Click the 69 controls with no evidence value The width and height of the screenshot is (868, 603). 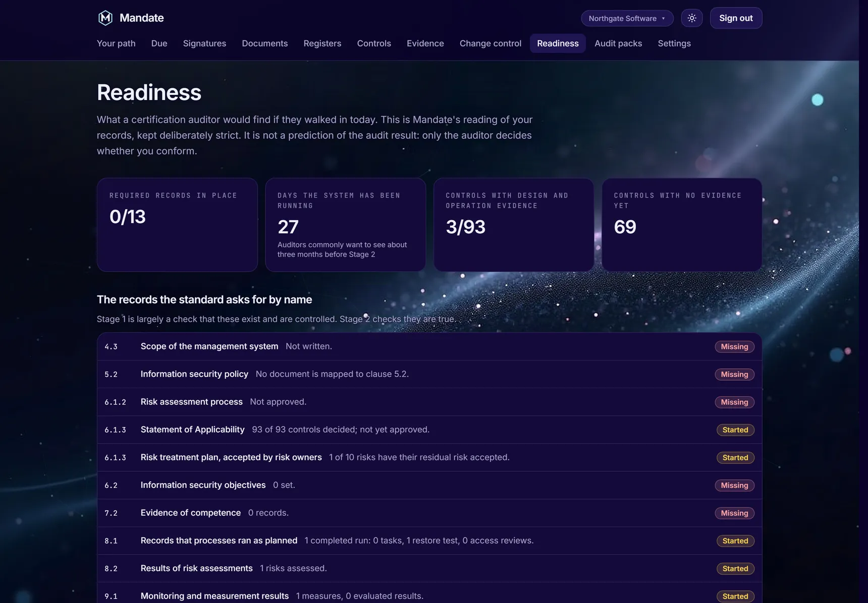[625, 227]
